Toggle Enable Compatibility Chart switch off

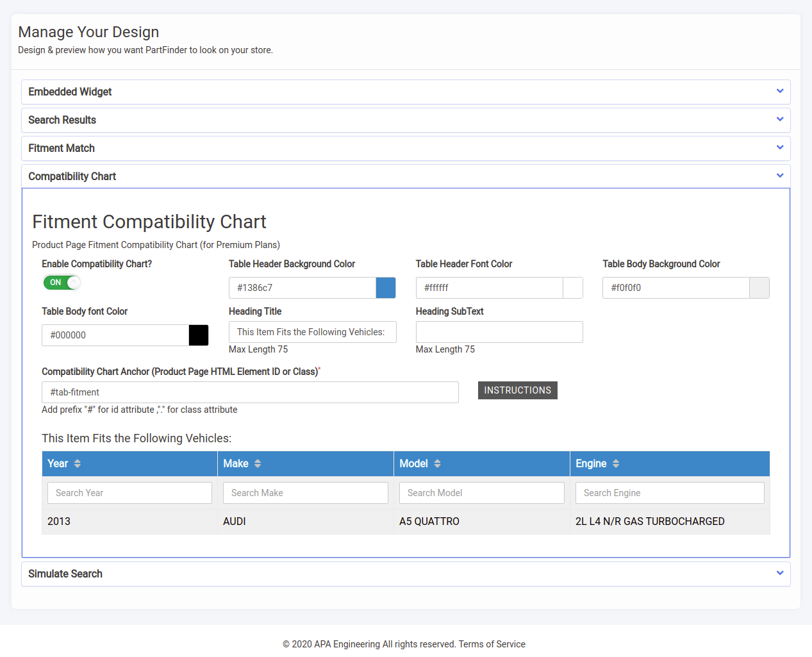pos(62,282)
